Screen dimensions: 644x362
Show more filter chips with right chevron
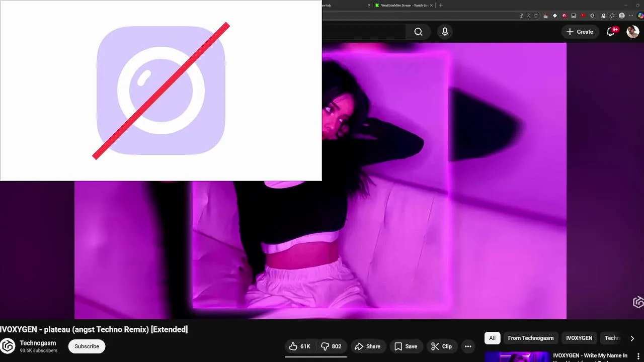(632, 338)
